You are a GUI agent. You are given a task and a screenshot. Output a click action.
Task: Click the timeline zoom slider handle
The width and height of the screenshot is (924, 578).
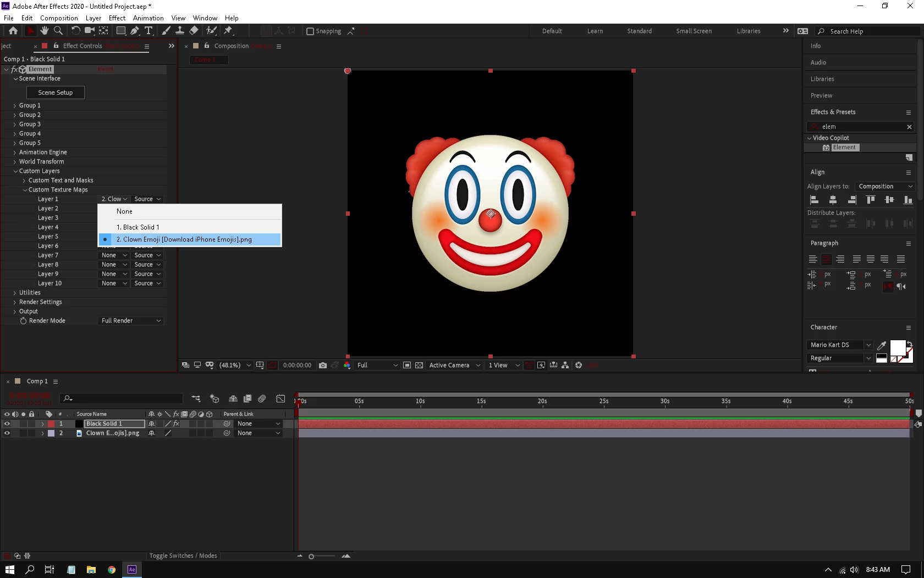click(x=311, y=557)
